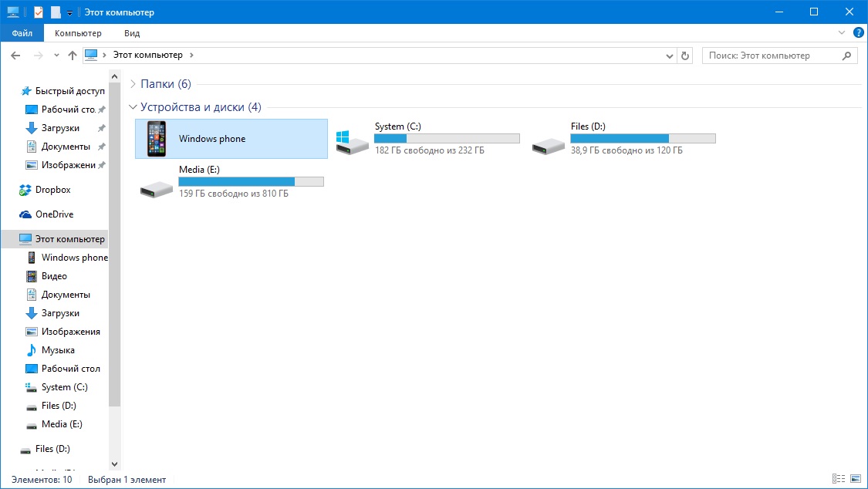Open Документы under Этот компьютер
868x489 pixels.
click(66, 295)
